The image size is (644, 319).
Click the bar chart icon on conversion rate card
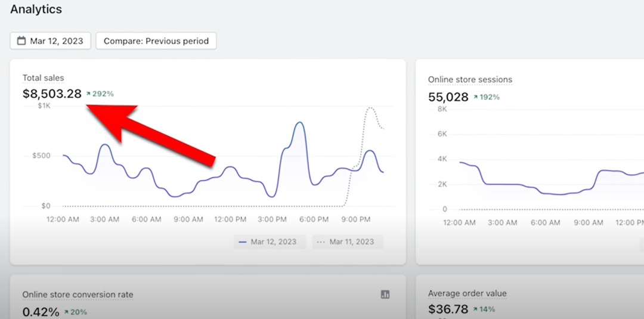click(385, 295)
